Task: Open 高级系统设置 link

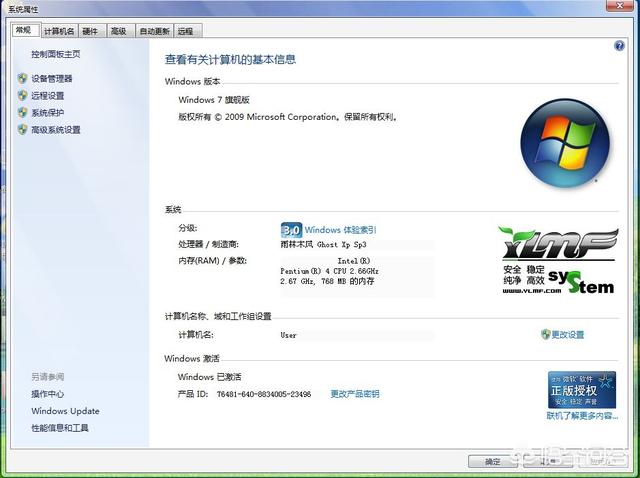Action: pyautogui.click(x=56, y=130)
